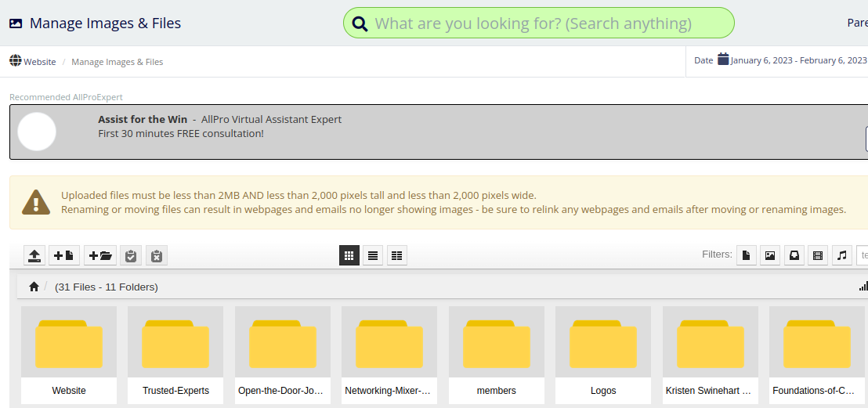Open the Website folder

(69, 355)
